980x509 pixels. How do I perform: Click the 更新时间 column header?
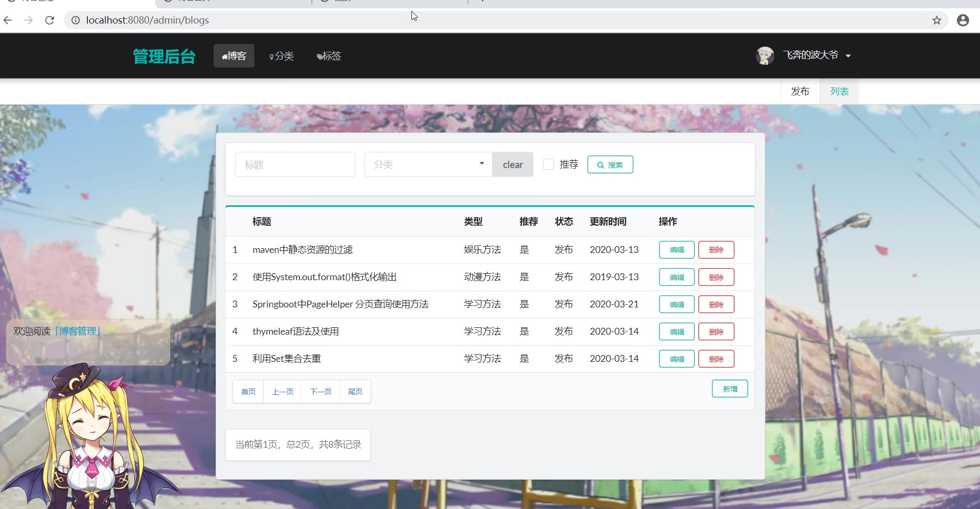(608, 222)
